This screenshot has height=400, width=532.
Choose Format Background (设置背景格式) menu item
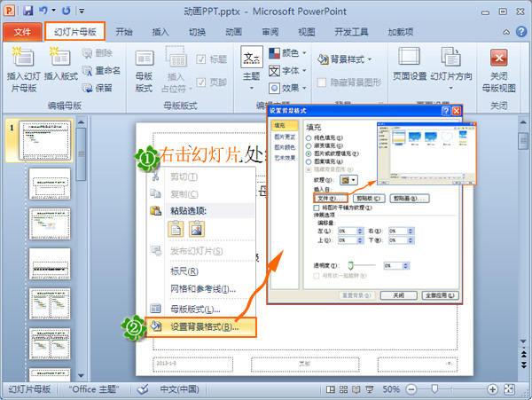point(200,327)
